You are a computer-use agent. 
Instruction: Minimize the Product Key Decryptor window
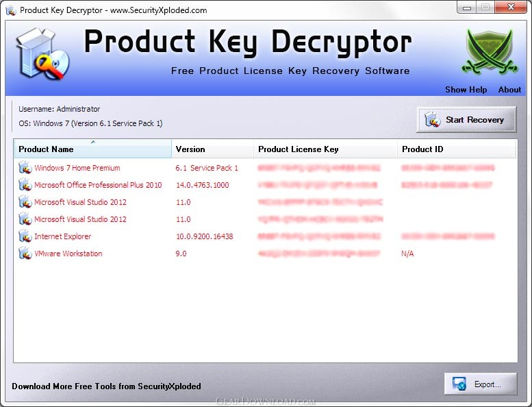point(467,7)
